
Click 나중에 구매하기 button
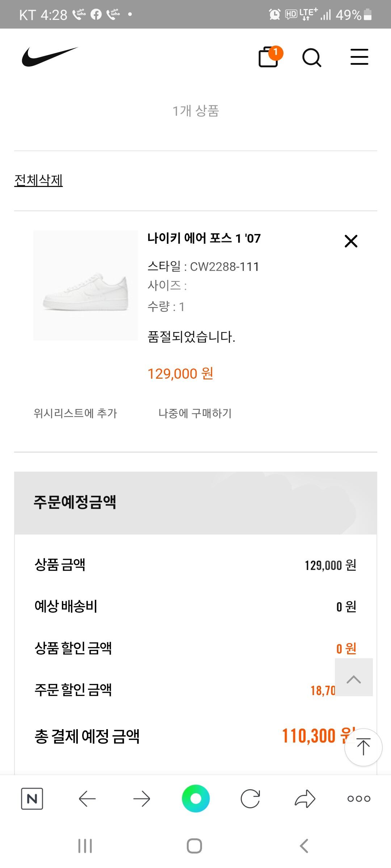pos(195,413)
